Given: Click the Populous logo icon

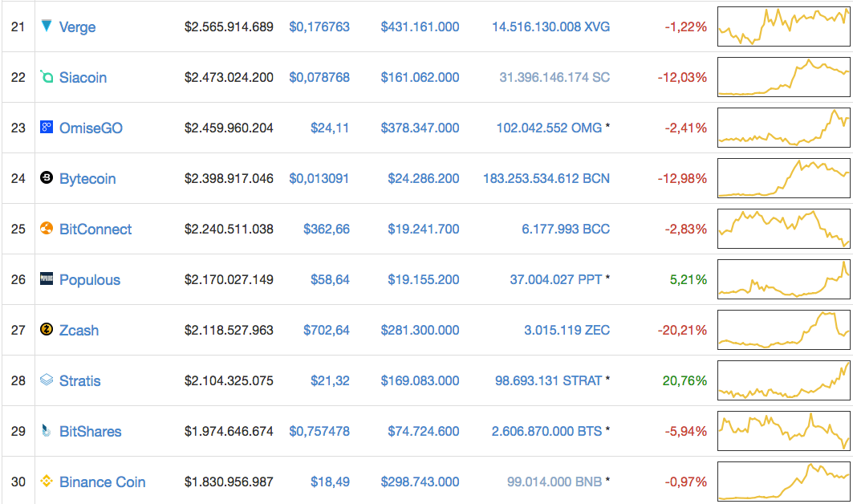Looking at the screenshot, I should tap(47, 278).
